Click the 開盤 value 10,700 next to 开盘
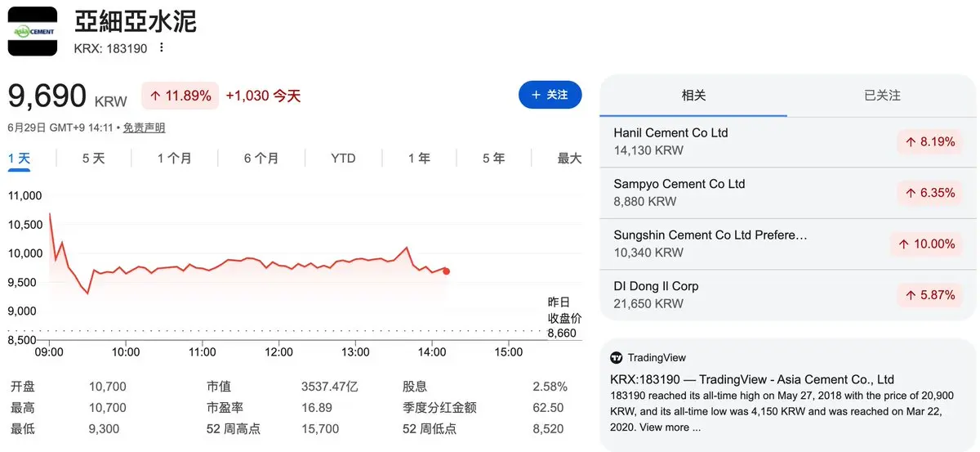This screenshot has width=980, height=452. pos(108,387)
